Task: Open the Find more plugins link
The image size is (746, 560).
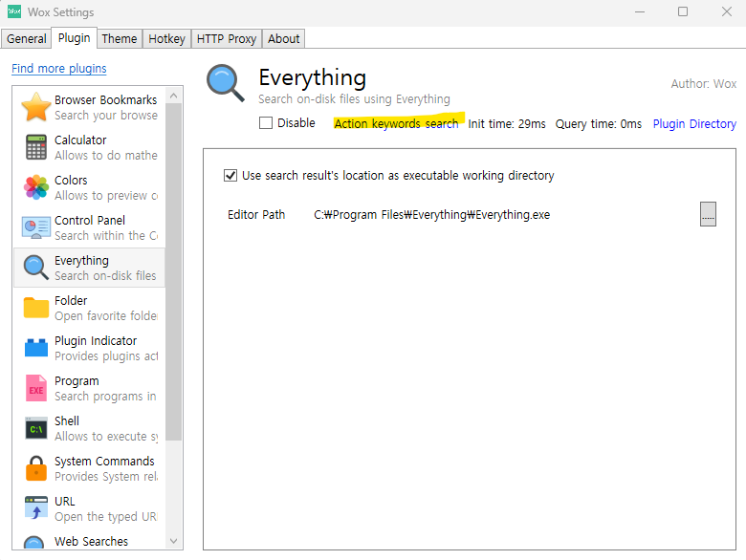Action: (59, 69)
